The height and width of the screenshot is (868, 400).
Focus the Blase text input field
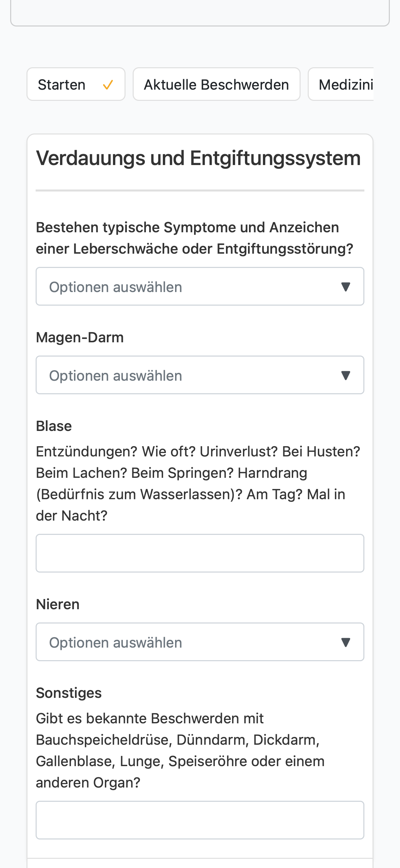[200, 553]
